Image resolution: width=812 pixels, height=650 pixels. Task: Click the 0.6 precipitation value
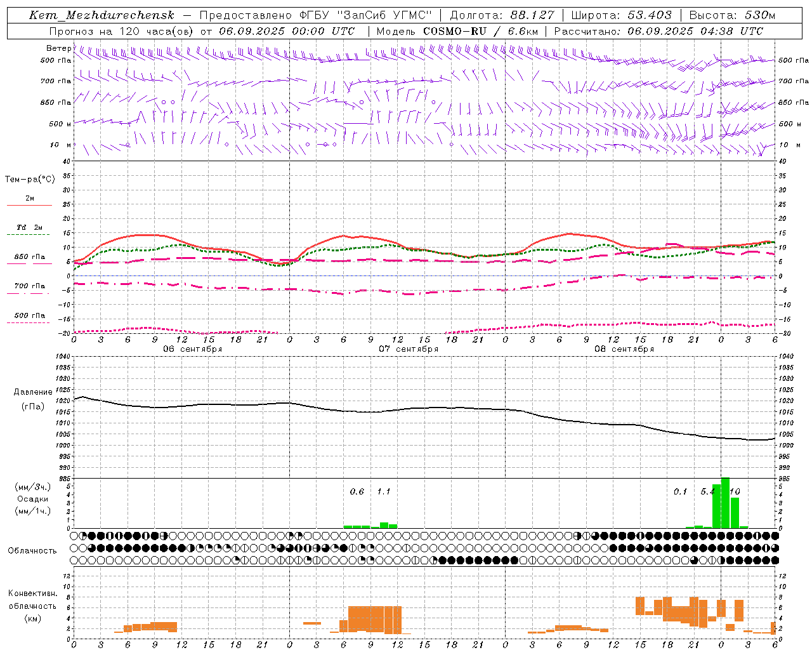357,492
